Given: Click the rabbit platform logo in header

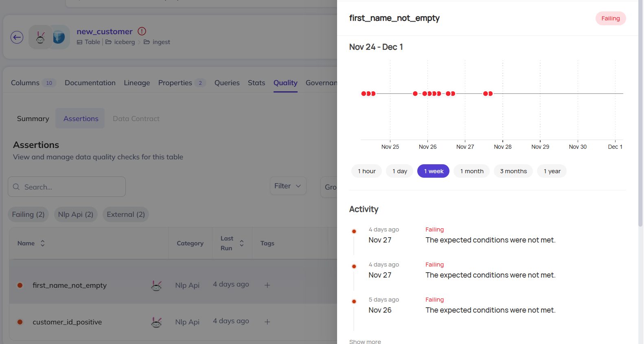Looking at the screenshot, I should pos(40,37).
